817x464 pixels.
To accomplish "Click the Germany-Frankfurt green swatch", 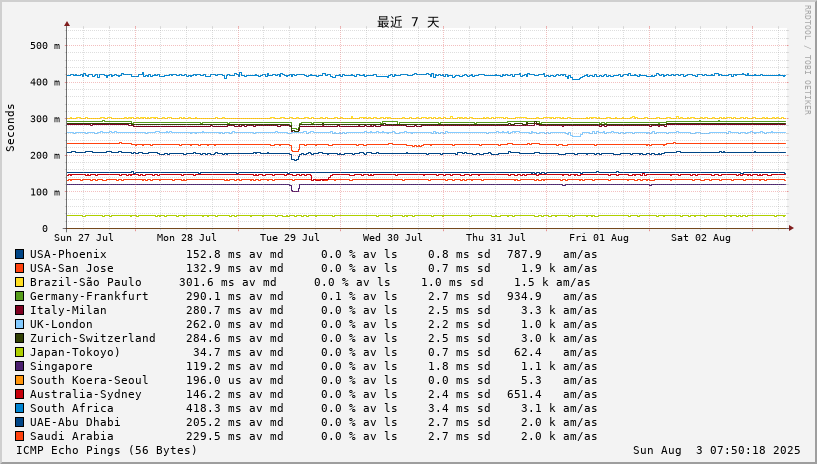I will click(x=19, y=297).
